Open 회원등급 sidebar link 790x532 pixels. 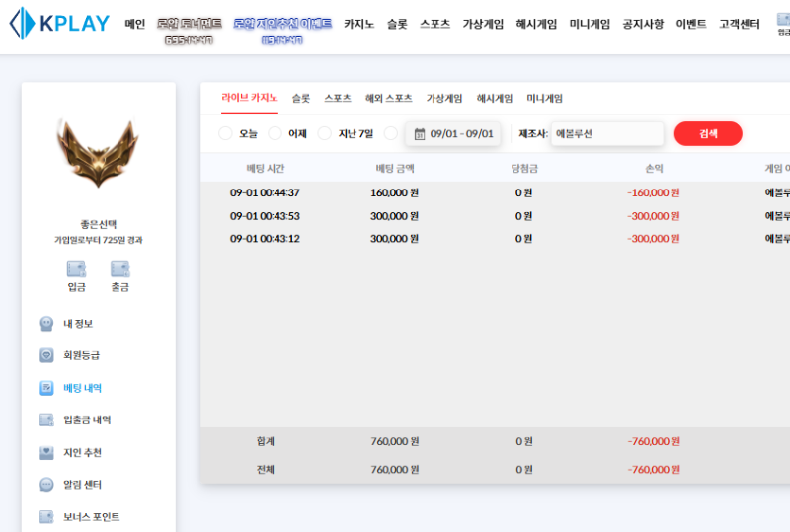click(81, 355)
